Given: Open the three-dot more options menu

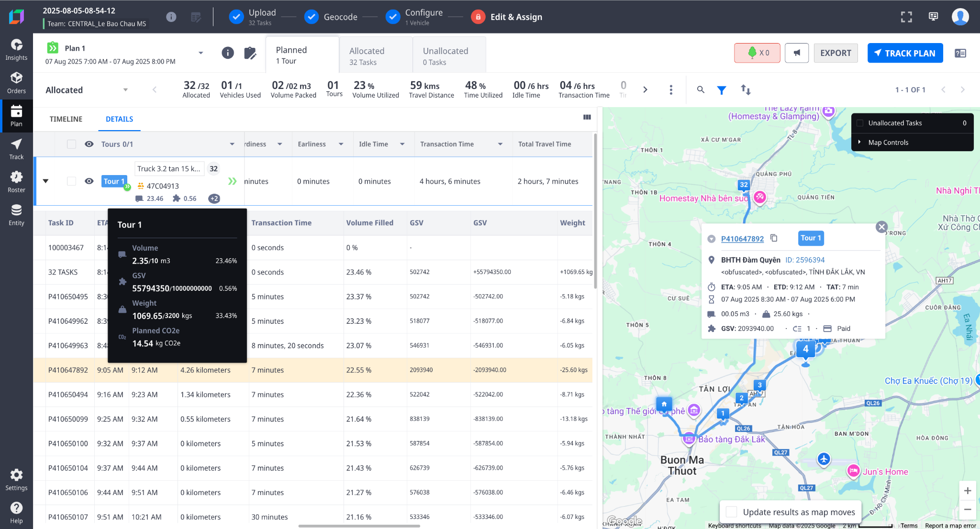Looking at the screenshot, I should 671,89.
